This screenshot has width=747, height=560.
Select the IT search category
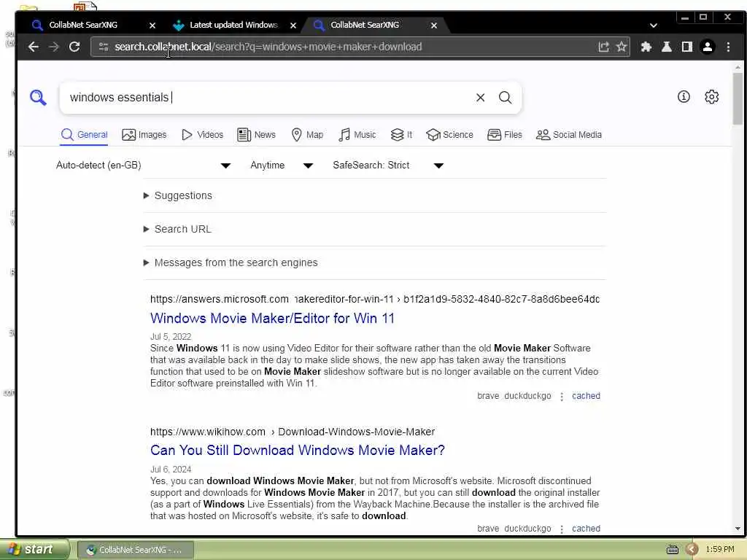click(x=401, y=135)
